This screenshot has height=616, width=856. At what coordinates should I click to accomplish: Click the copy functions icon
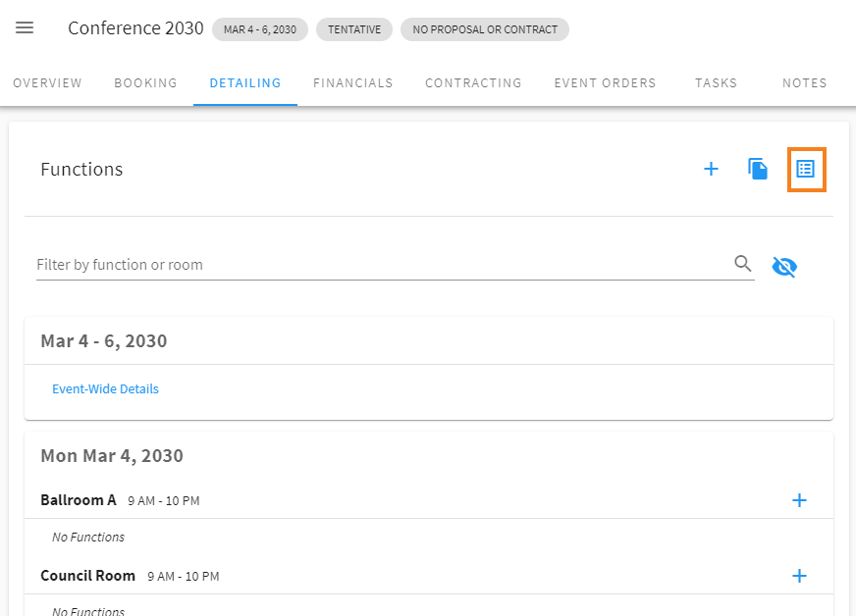click(x=758, y=169)
